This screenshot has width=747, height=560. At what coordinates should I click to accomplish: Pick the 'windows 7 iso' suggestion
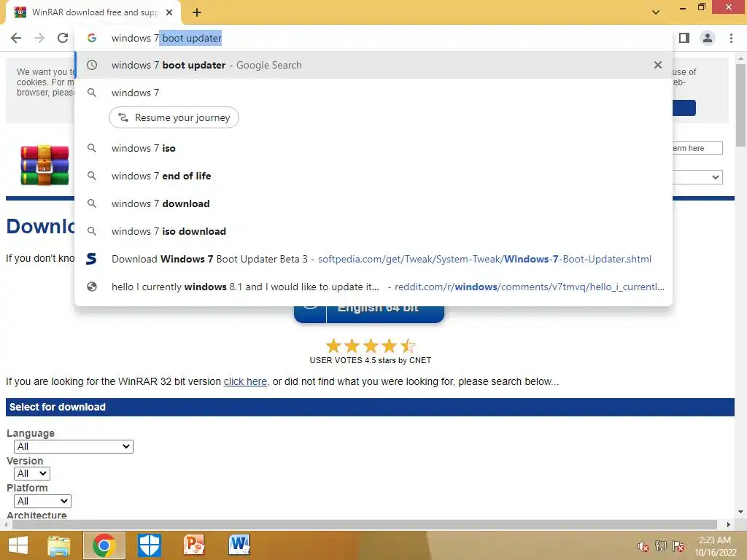373,148
